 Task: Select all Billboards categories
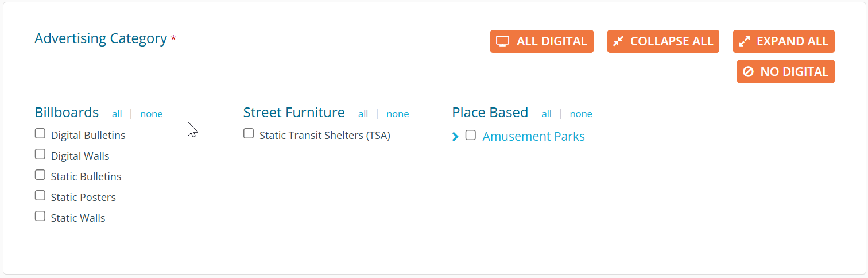(117, 114)
